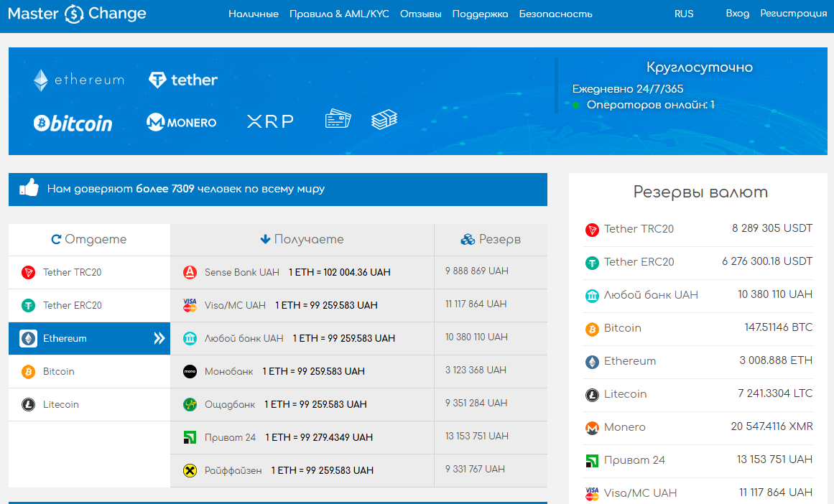Select Tether ERC20 as the currency to give

click(89, 306)
